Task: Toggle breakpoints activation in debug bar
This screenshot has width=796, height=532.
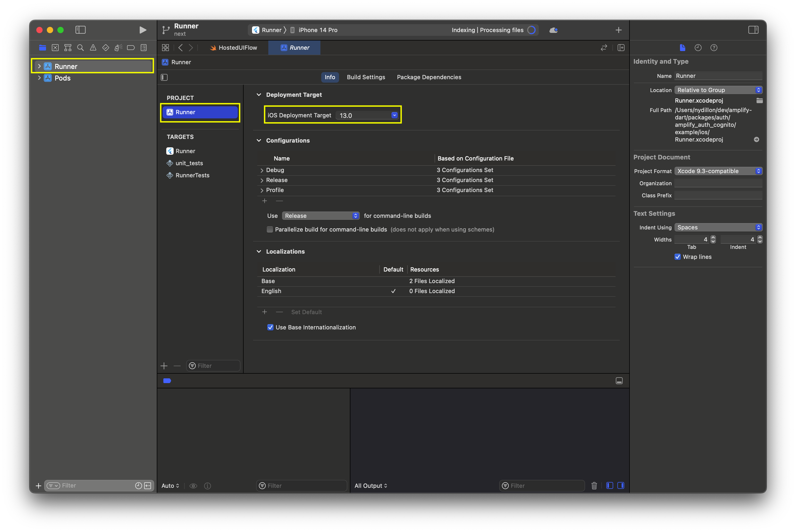Action: coord(167,381)
